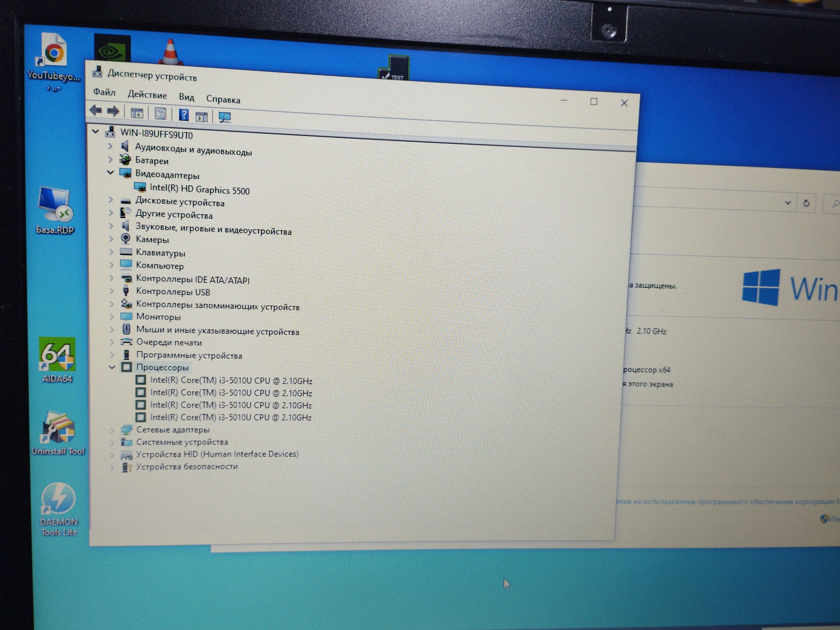
Task: Click the Back arrow toolbar icon
Action: (x=96, y=111)
